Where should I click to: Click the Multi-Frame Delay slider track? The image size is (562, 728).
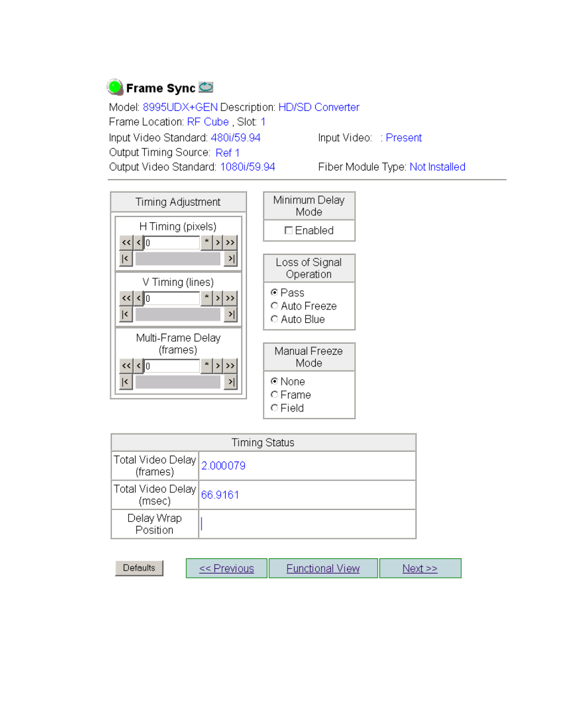point(178,383)
